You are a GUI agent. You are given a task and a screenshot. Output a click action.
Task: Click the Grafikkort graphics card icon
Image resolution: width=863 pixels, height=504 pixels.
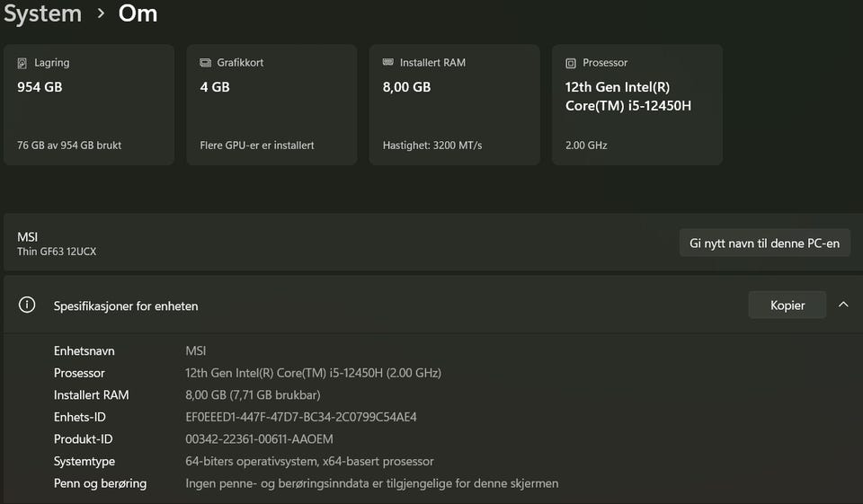tap(205, 63)
